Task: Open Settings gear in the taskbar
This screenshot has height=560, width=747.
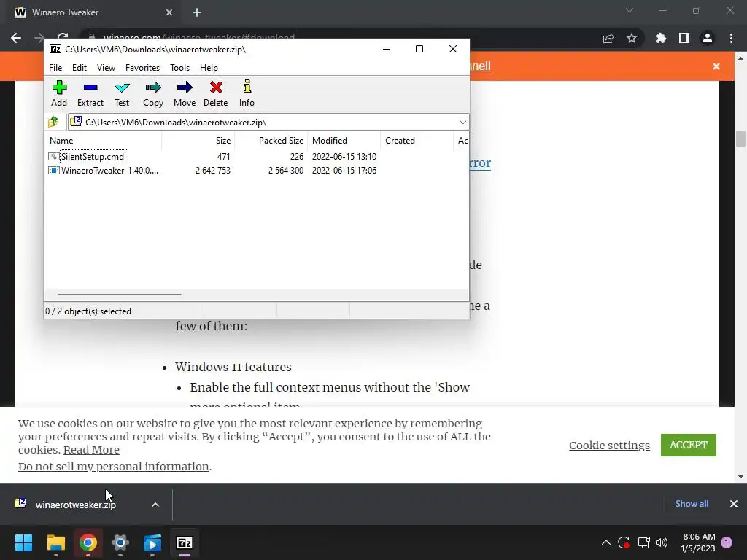Action: (x=120, y=542)
